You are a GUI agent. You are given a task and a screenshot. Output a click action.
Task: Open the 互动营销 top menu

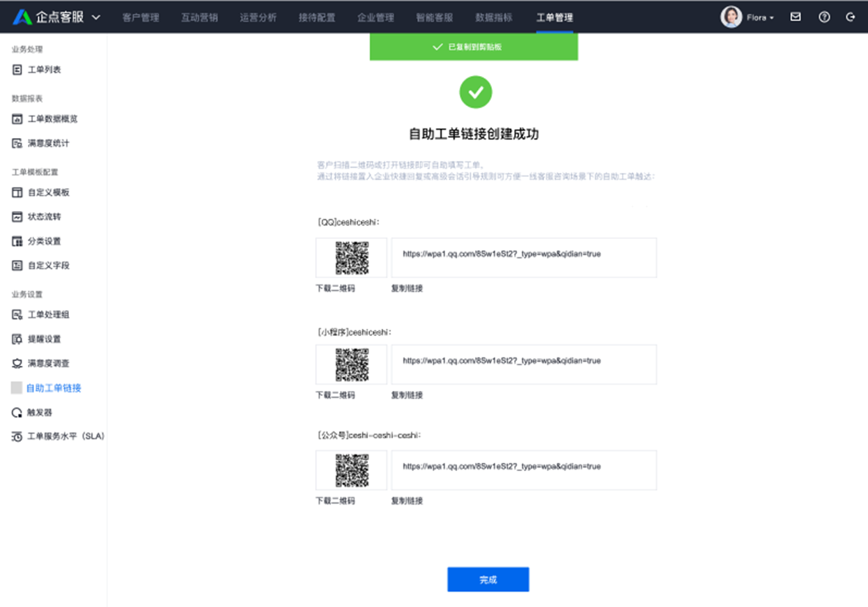(x=199, y=17)
